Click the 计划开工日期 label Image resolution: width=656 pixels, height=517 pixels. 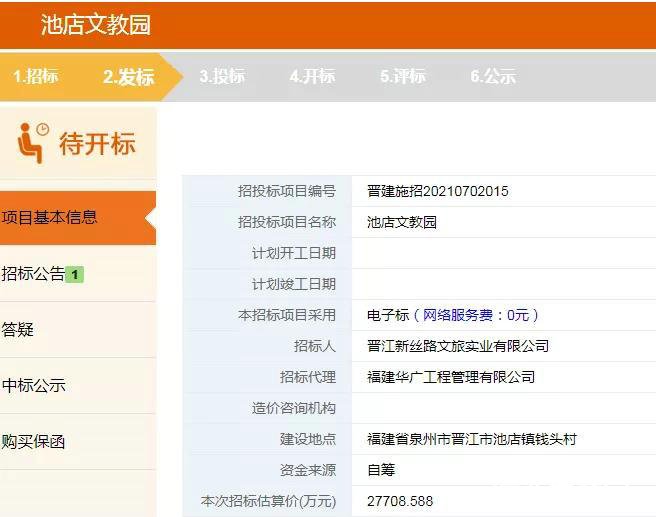[294, 253]
